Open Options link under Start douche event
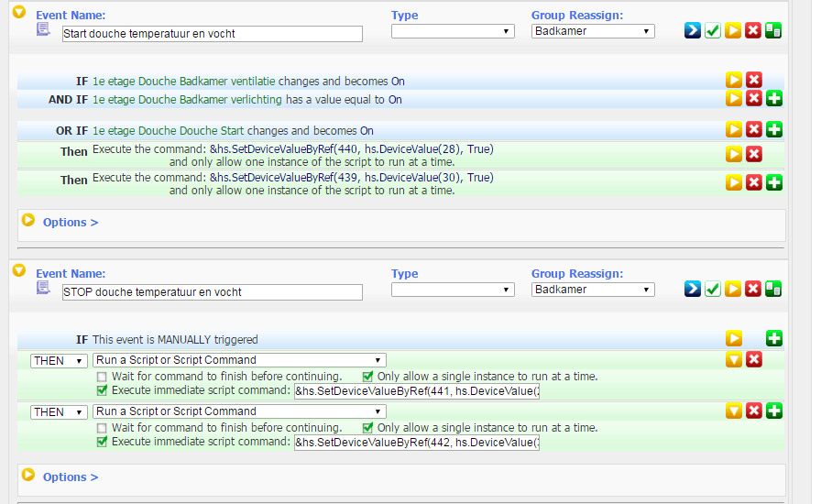Viewport: 832px width, 504px height. pos(71,223)
